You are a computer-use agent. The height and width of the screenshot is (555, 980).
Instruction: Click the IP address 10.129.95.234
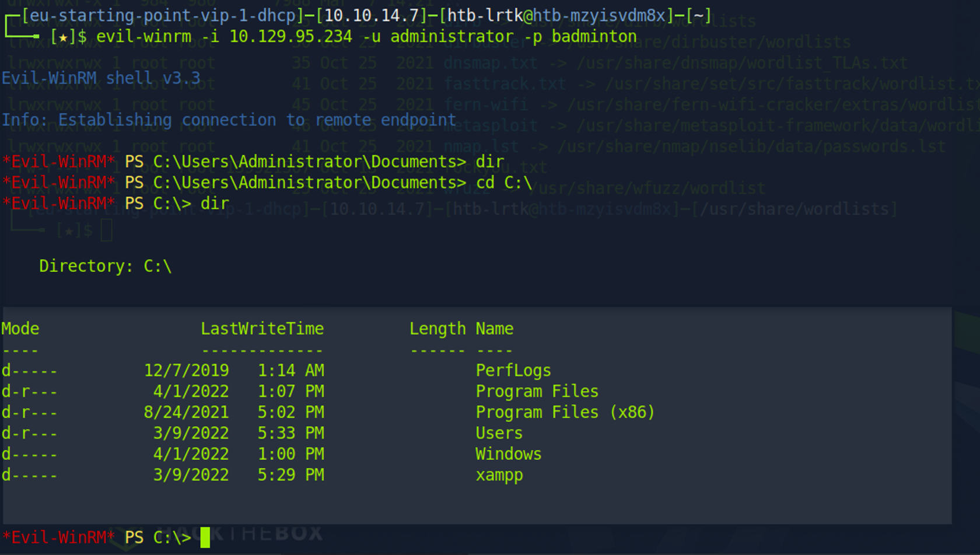290,37
